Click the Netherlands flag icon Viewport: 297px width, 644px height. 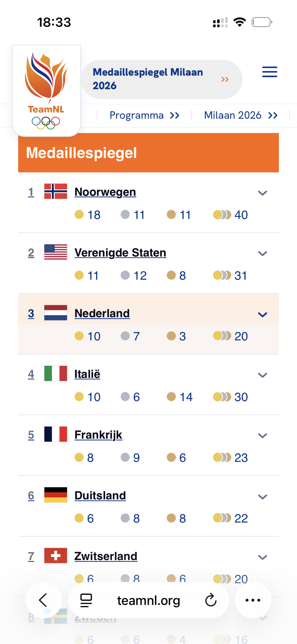tap(56, 313)
